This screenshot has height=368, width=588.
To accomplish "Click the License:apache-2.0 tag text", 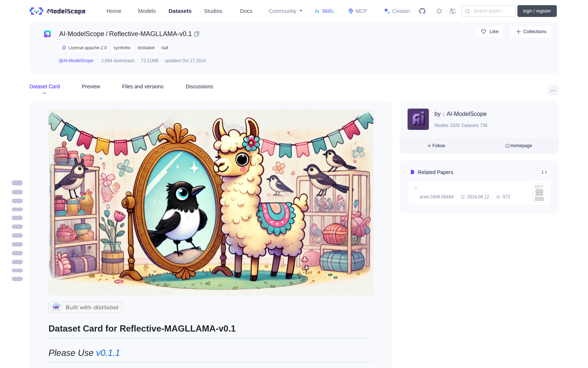I will pyautogui.click(x=87, y=48).
